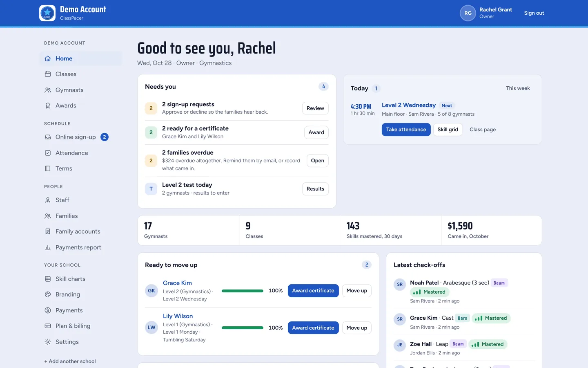Click the Attendance checkmark icon
This screenshot has width=588, height=368.
48,153
